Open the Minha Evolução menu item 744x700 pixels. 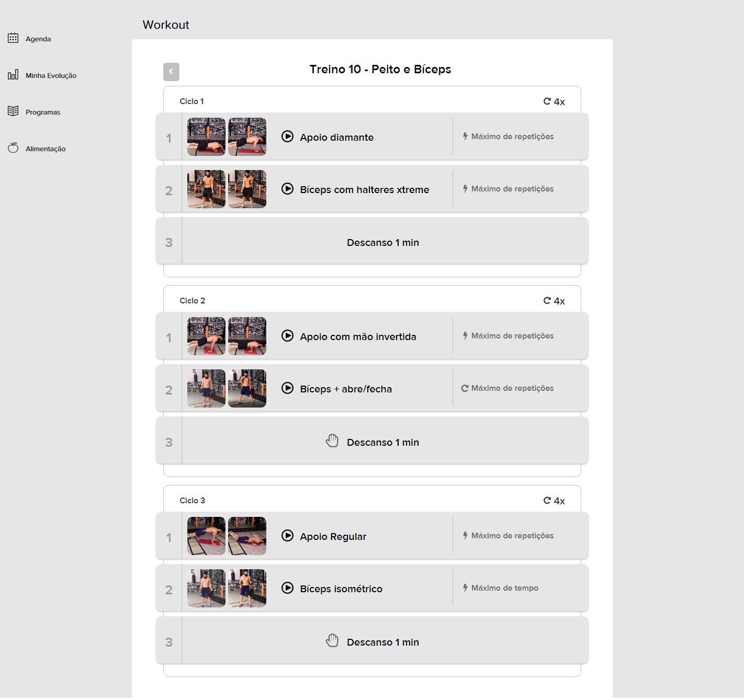(x=51, y=75)
